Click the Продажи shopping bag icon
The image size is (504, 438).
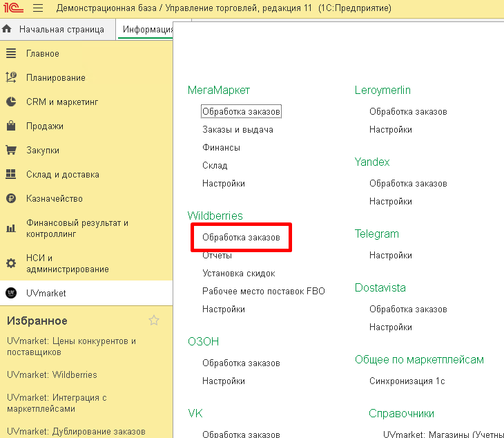tap(11, 126)
